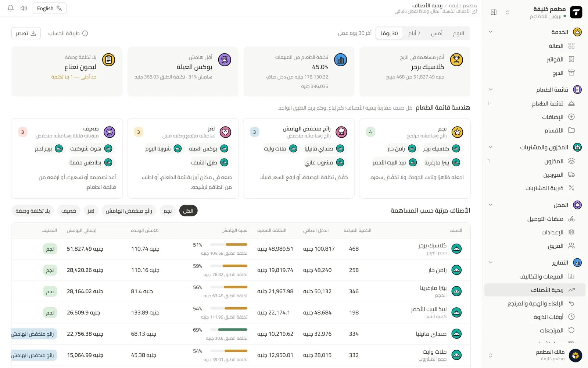The image size is (588, 368).
Task: Click the notifications bell icon
Action: pos(11,8)
